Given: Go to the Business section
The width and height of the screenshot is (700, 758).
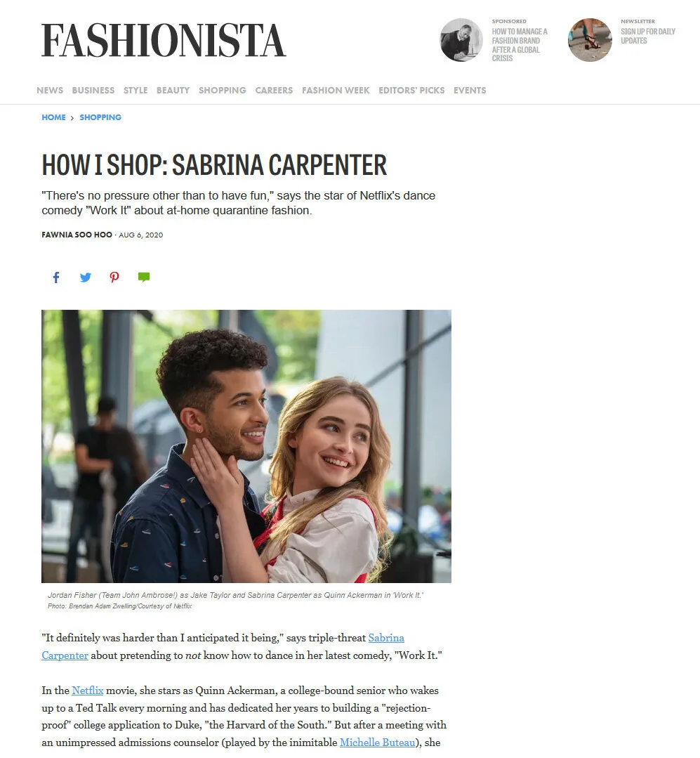Looking at the screenshot, I should [x=93, y=91].
